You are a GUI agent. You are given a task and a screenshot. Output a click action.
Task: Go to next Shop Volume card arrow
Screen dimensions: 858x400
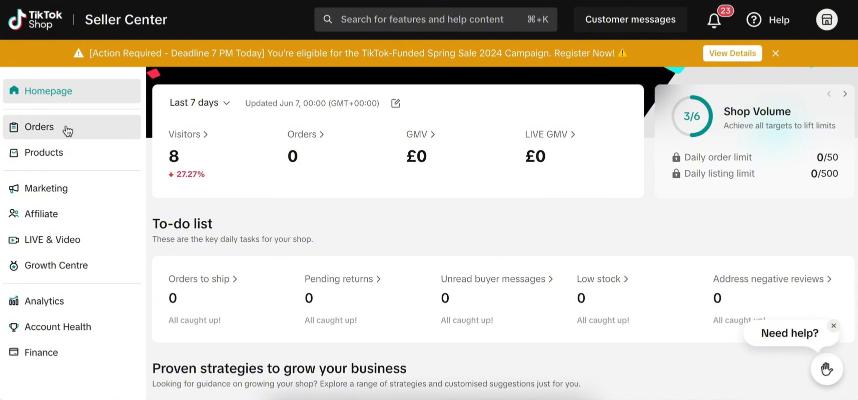point(845,94)
